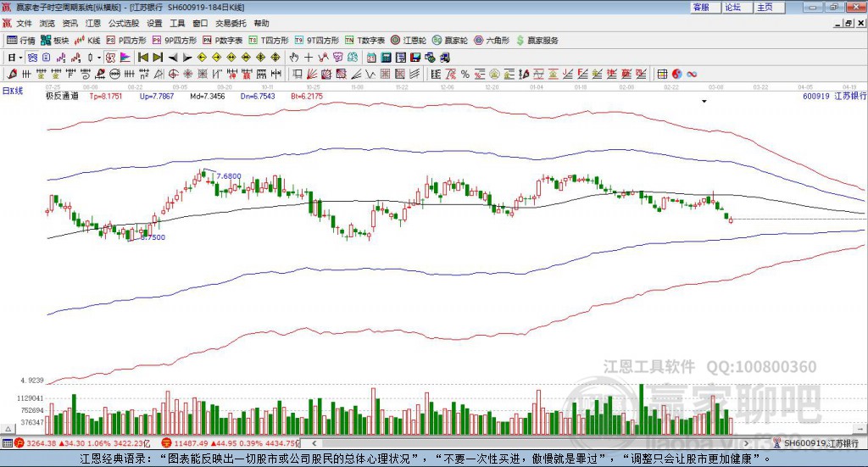This screenshot has width=868, height=467.
Task: Click the status bar table icon
Action: [7, 443]
